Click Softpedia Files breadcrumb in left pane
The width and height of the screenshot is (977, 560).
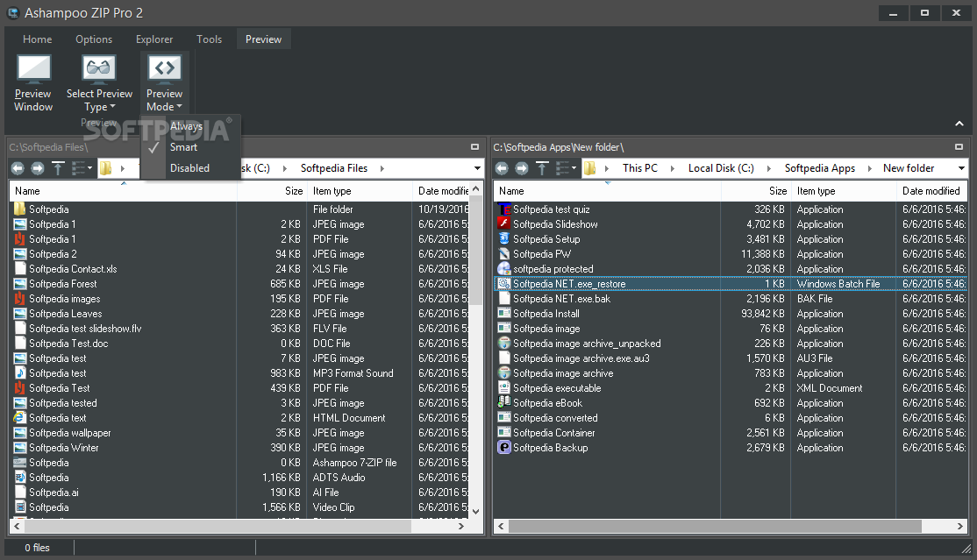pyautogui.click(x=334, y=168)
